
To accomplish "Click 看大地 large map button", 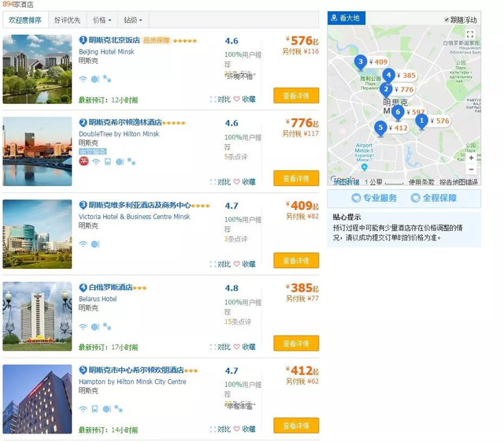I will coord(346,18).
